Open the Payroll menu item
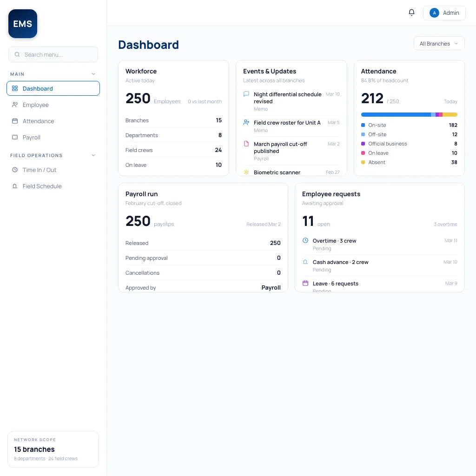 53,137
